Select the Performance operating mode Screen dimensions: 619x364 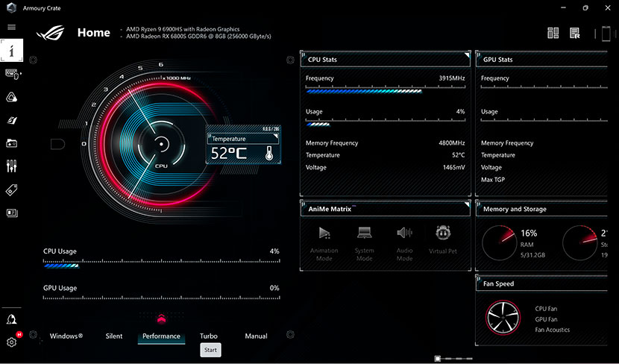161,336
